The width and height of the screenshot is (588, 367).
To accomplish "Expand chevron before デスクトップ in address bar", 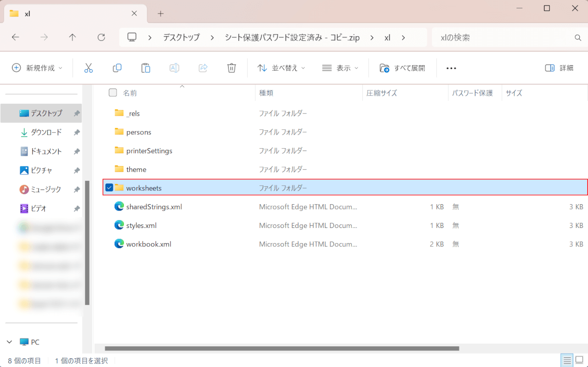I will tap(150, 38).
